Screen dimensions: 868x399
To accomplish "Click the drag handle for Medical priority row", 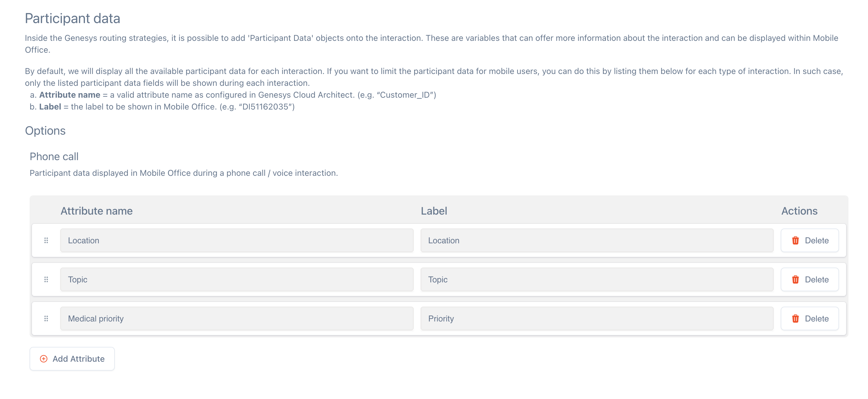I will (46, 318).
